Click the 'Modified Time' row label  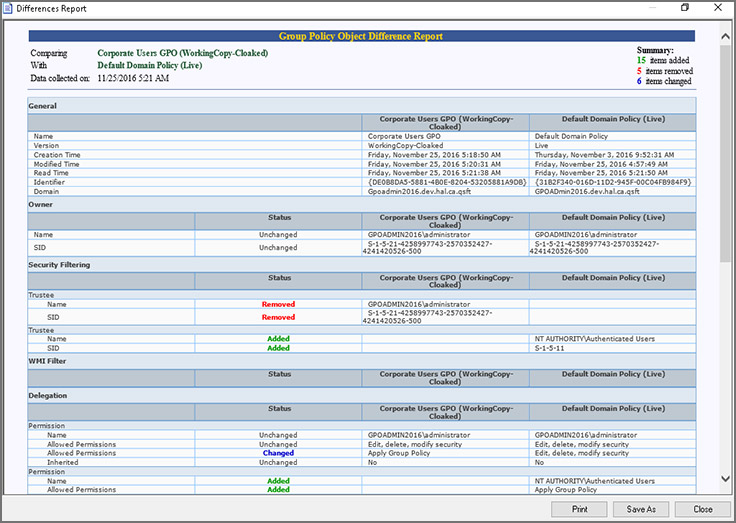click(x=56, y=164)
